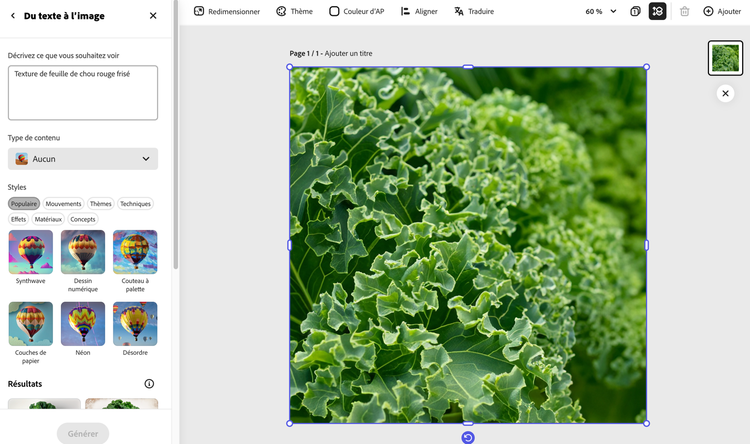Select the kale image on canvas

(x=468, y=245)
